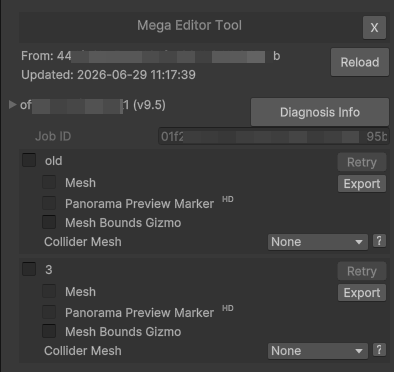Toggle Panorama Preview Marker under entry '3'

click(x=49, y=312)
